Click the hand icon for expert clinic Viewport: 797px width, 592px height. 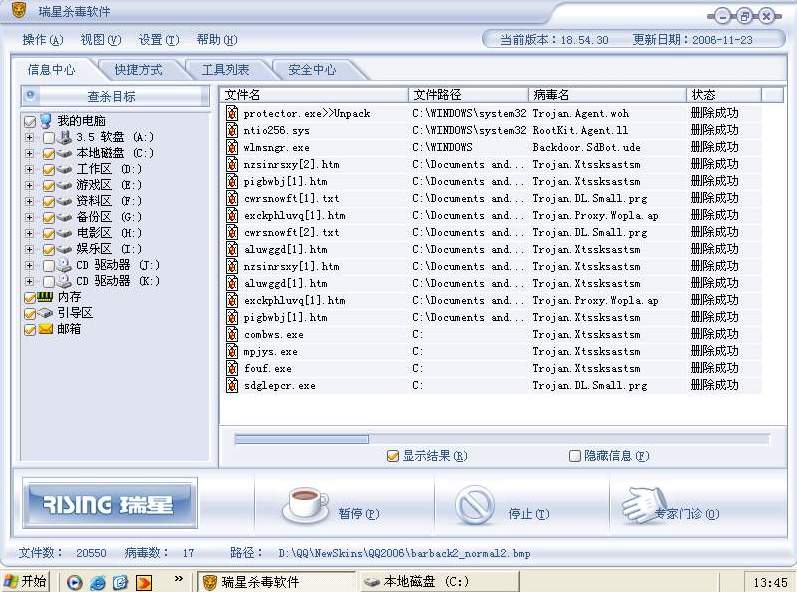(645, 505)
